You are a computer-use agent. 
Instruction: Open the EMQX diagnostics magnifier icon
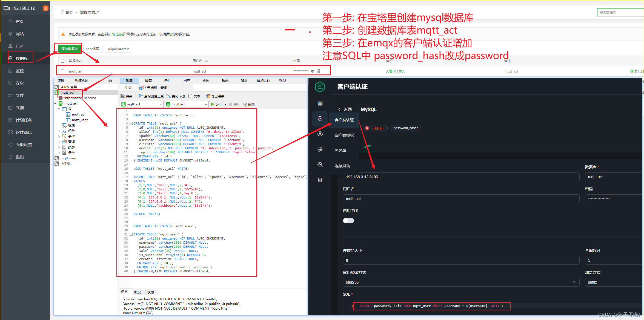click(x=320, y=165)
